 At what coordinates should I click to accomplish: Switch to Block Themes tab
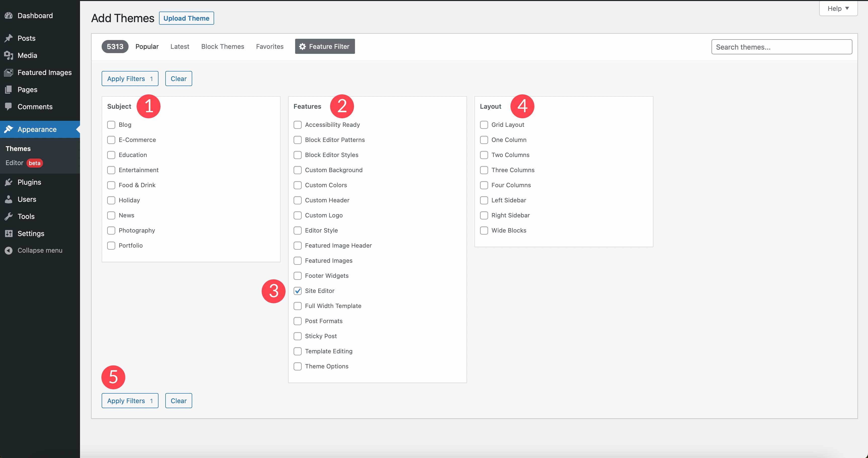coord(223,47)
